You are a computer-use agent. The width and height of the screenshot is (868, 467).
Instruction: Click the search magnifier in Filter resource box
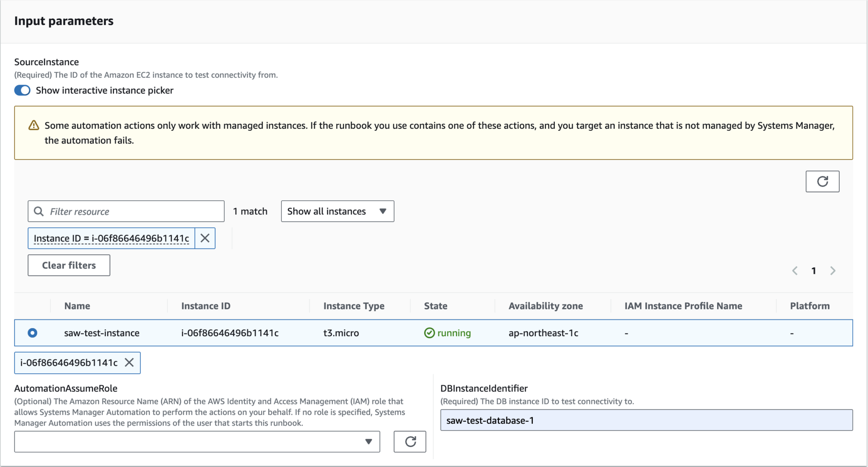(x=39, y=211)
